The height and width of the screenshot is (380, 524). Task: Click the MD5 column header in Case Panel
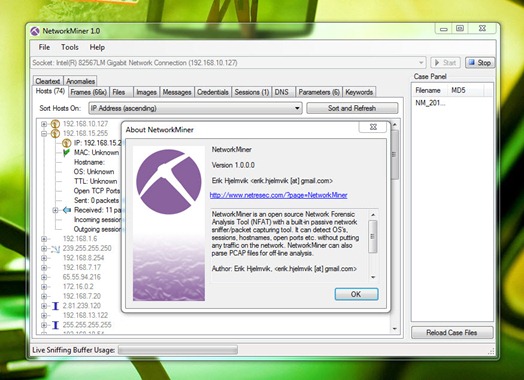tap(466, 90)
